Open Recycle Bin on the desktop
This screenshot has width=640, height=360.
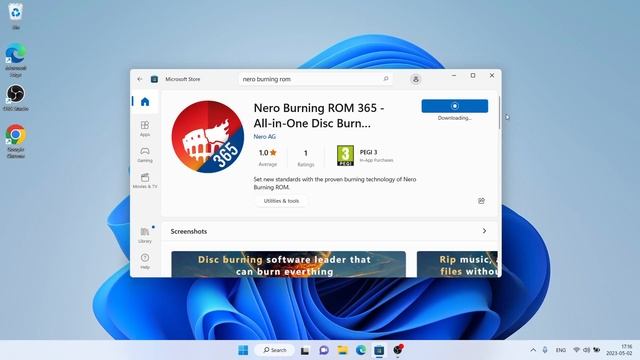16,16
